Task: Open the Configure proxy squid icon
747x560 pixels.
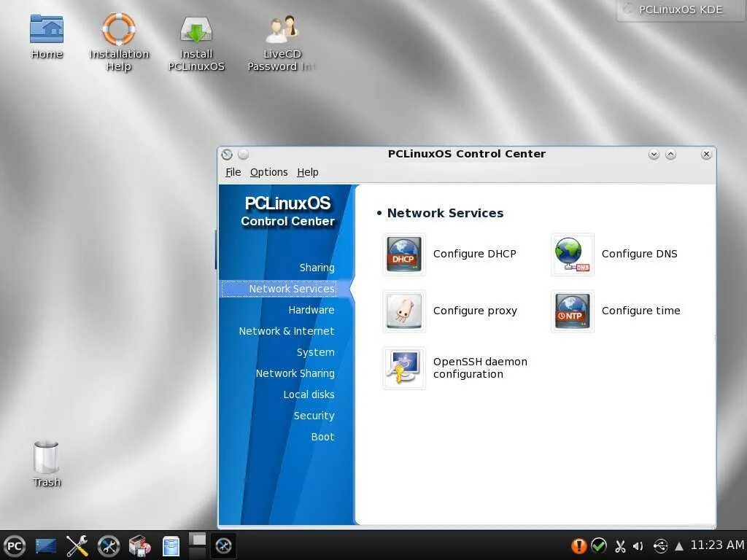Action: point(403,311)
